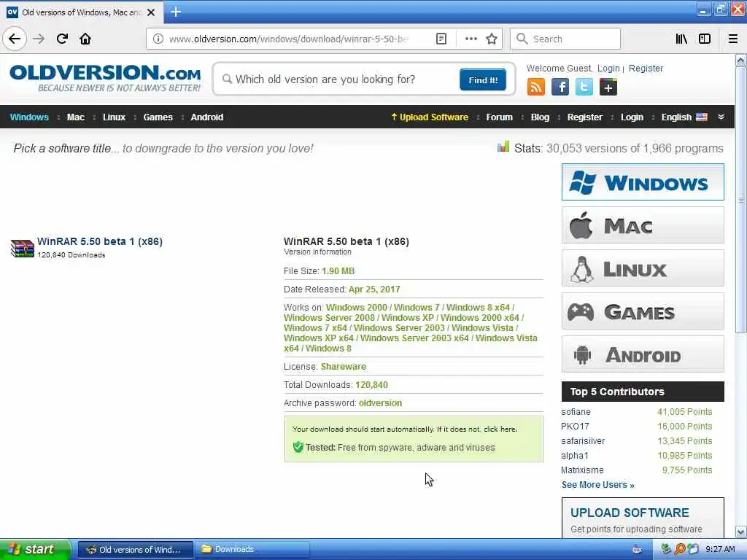Open page actions three-dot menu
Screen dimensions: 747x560
coord(471,39)
